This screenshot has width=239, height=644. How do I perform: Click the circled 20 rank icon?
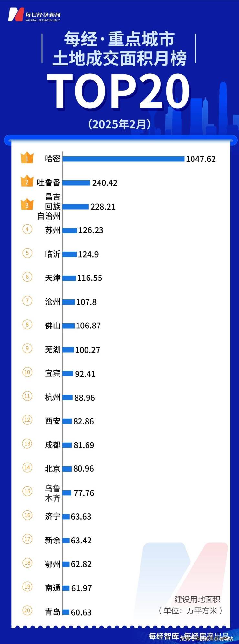point(27,610)
